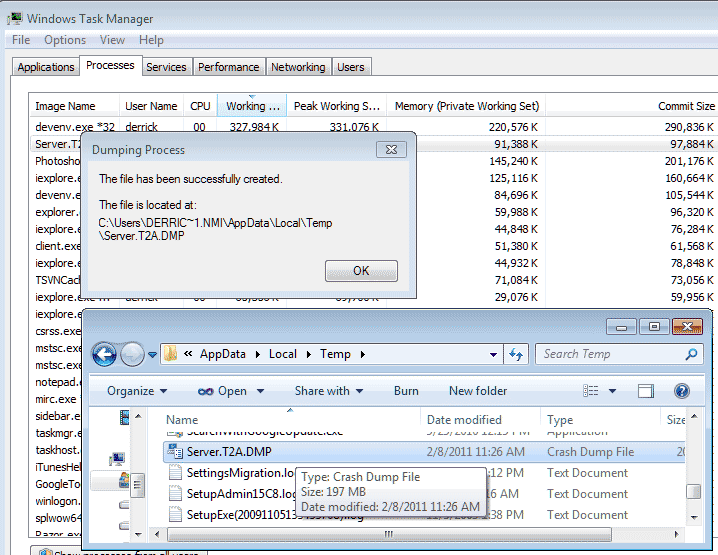Sort by Image Name column

coord(74,106)
